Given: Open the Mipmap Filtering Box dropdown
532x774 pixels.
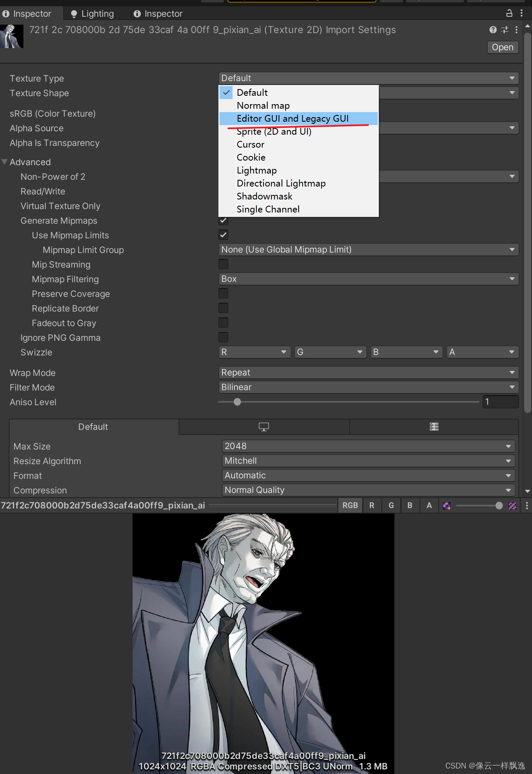Looking at the screenshot, I should coord(368,279).
